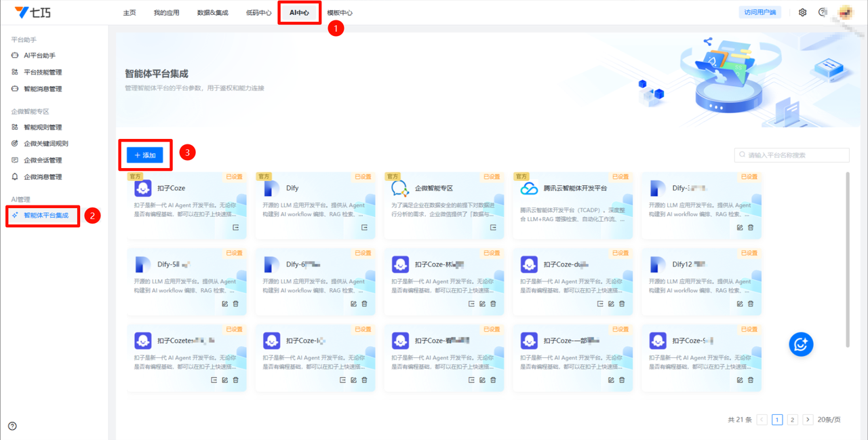Go to next page with right arrow
The width and height of the screenshot is (868, 440).
(808, 420)
